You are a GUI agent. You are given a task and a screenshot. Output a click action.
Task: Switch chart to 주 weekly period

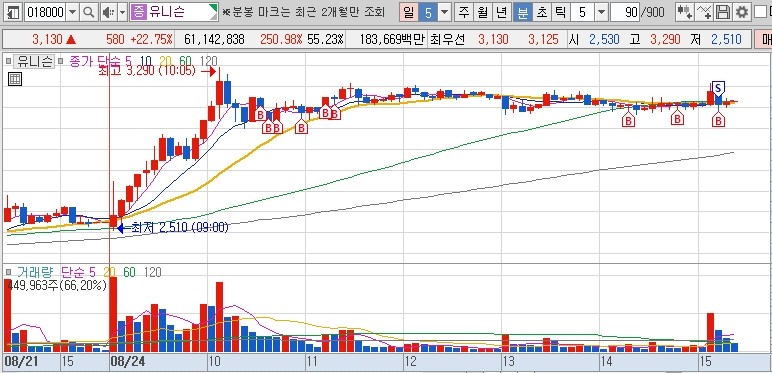[x=463, y=13]
